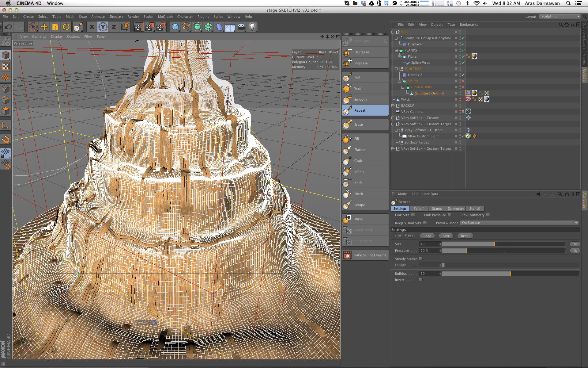Click the Load brush preset button
588x368 pixels.
coord(427,236)
